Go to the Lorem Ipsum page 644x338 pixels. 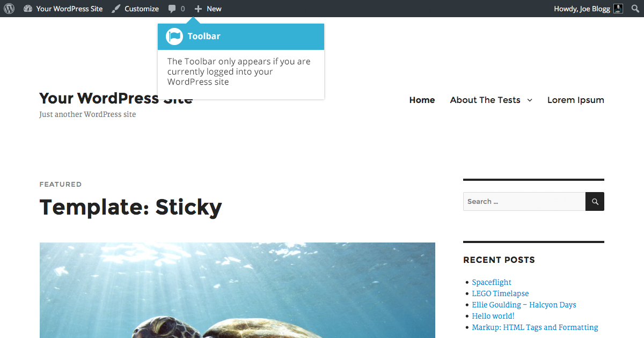click(576, 100)
